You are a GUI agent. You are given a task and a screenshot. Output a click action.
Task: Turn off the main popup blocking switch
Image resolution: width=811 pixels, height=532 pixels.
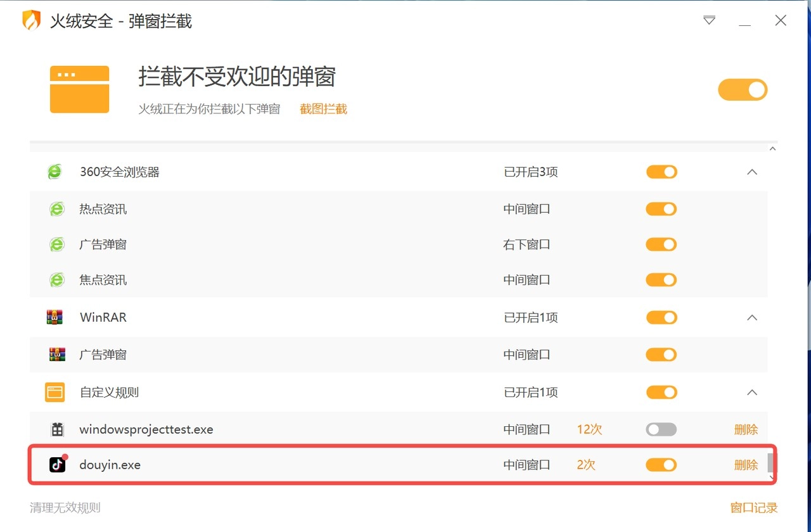tap(743, 90)
